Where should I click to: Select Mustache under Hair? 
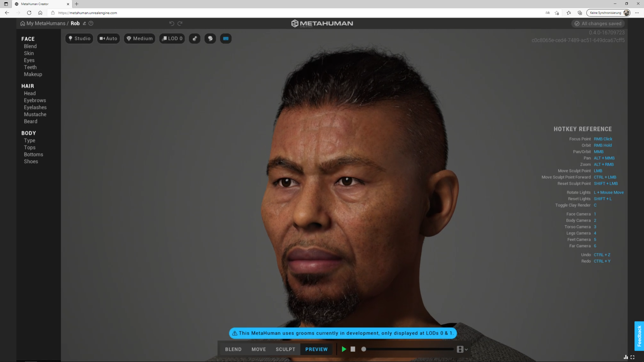(x=35, y=115)
